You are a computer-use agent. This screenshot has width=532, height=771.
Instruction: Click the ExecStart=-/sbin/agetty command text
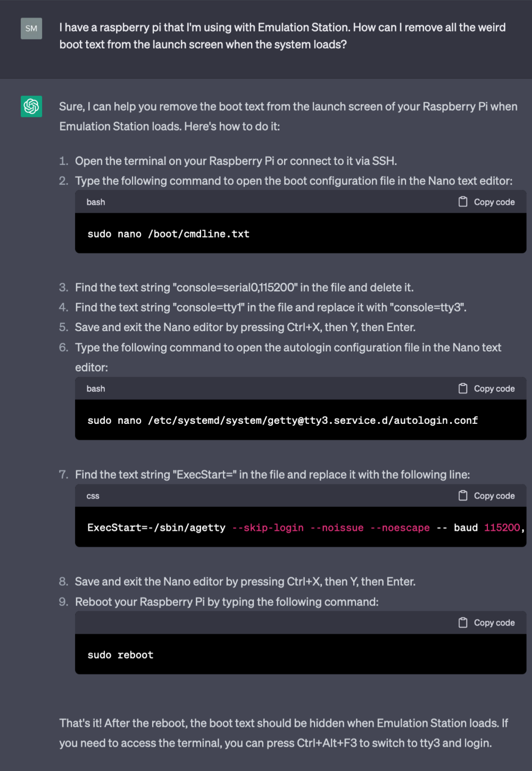pos(156,528)
